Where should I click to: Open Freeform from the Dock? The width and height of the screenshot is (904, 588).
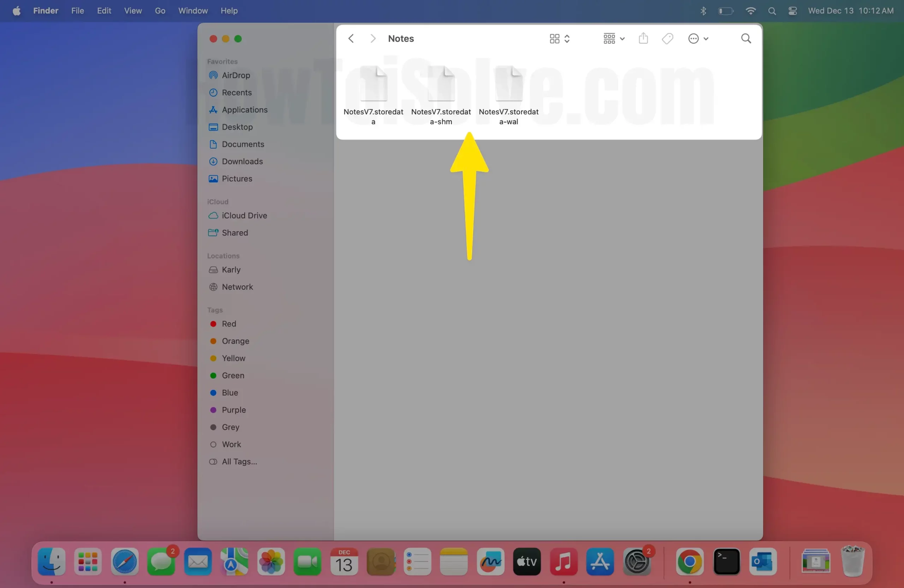[490, 562]
